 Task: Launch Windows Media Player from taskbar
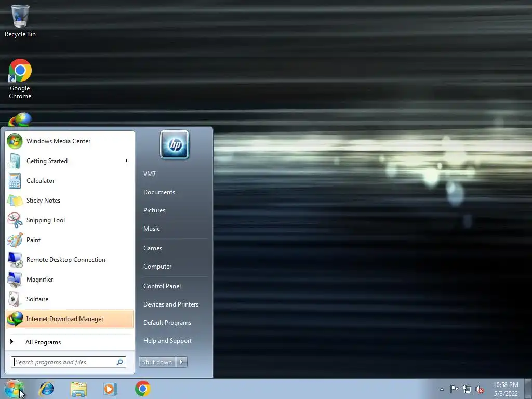coord(110,389)
